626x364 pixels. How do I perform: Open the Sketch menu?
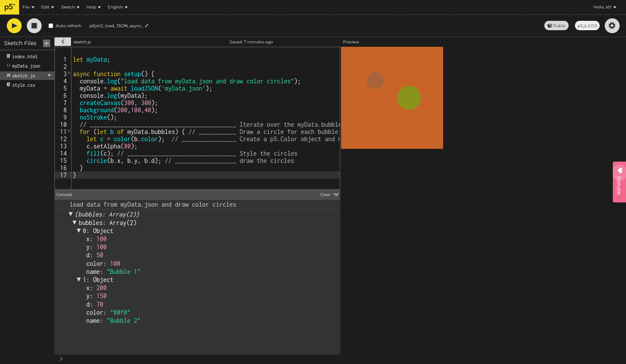(x=70, y=7)
